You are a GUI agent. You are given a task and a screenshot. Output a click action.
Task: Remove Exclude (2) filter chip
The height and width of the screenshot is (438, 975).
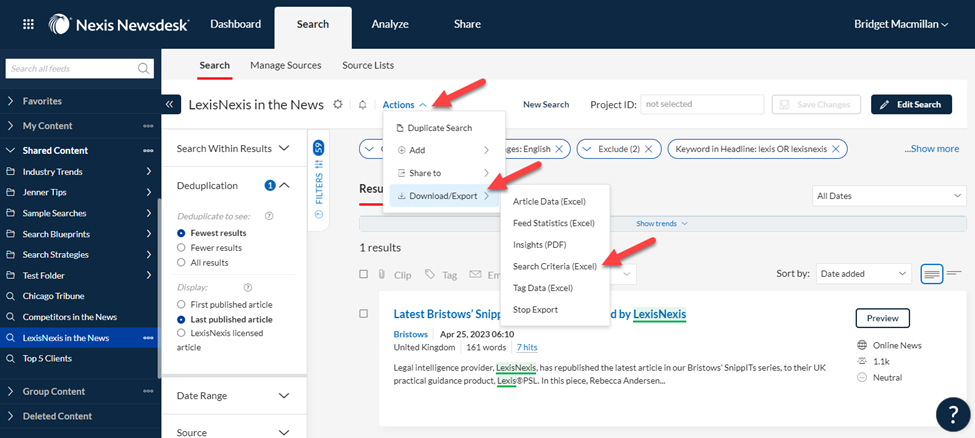649,149
